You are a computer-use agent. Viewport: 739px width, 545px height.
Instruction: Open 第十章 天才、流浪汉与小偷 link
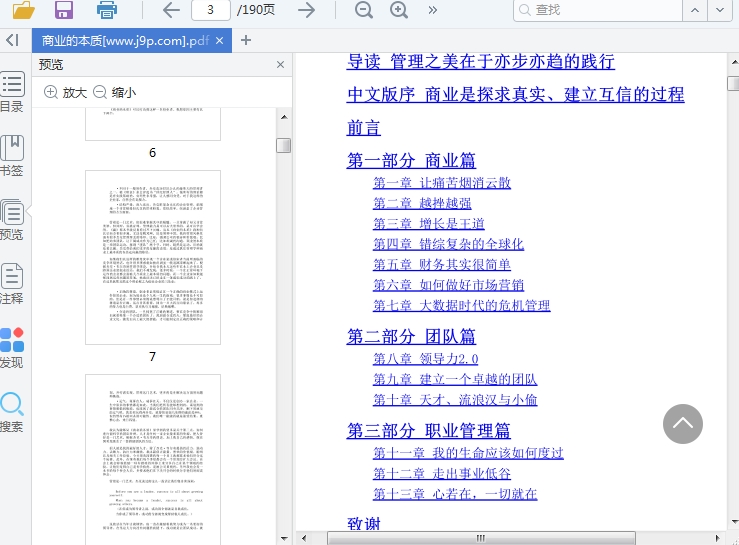(455, 400)
